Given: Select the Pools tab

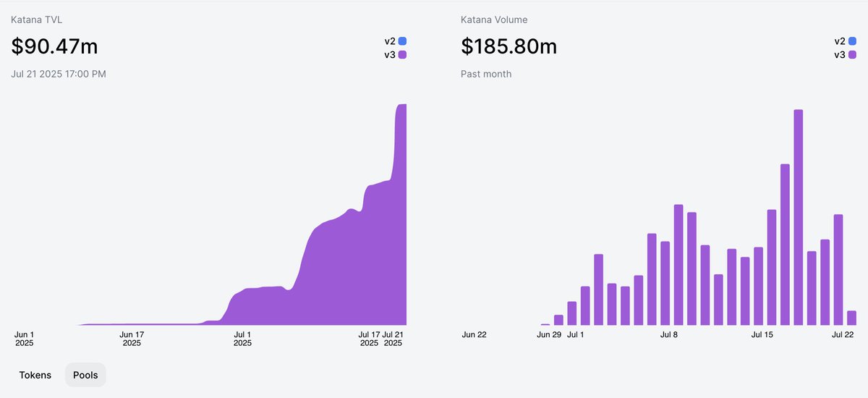Looking at the screenshot, I should (x=85, y=375).
